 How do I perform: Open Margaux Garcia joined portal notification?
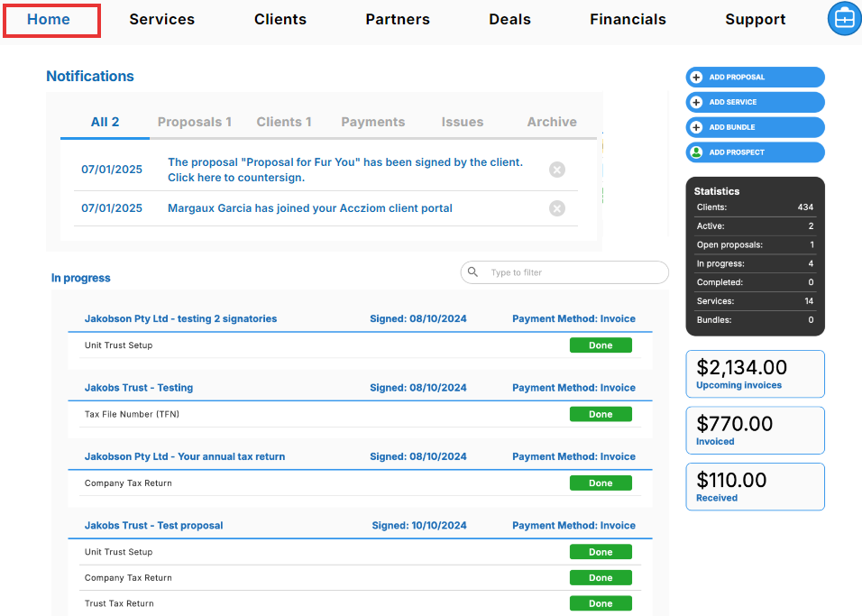310,208
